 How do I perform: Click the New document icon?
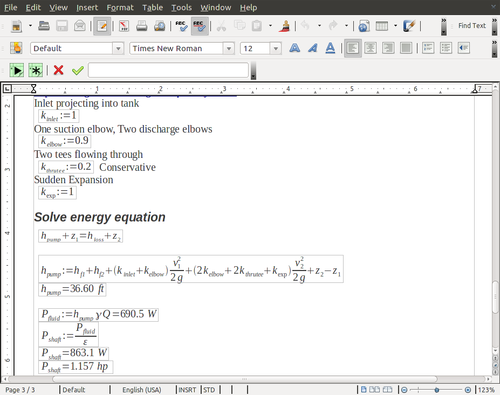(16, 26)
